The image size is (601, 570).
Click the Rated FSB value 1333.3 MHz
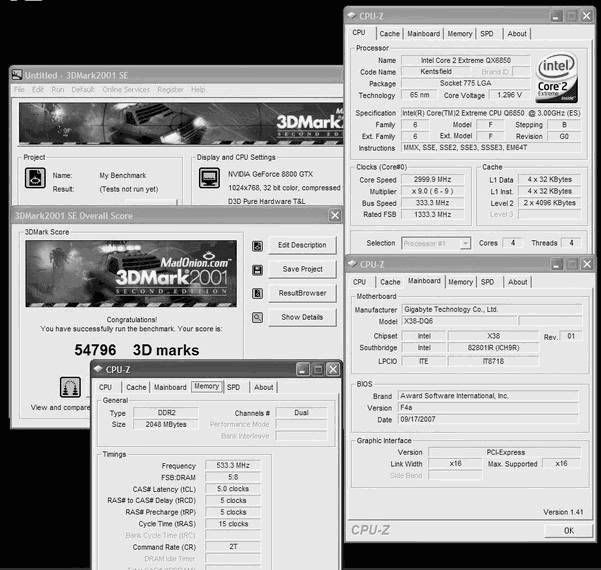[x=432, y=215]
